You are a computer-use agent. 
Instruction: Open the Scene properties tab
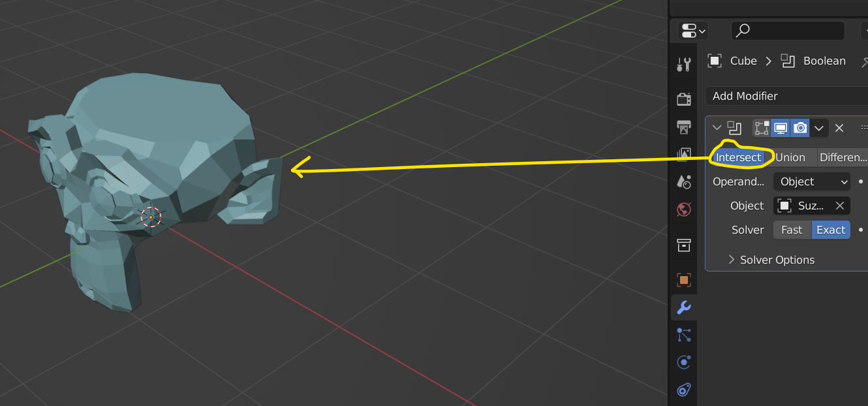point(683,181)
